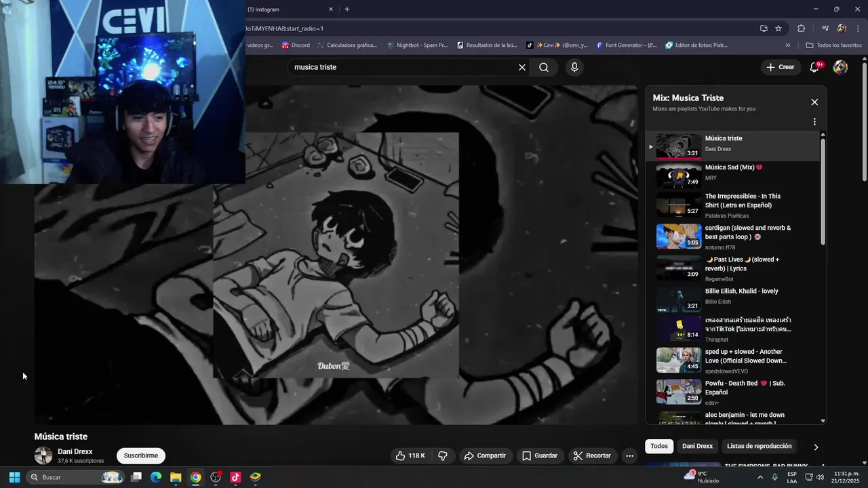
Task: Close the Mix: Musica Triste panel
Action: 814,102
